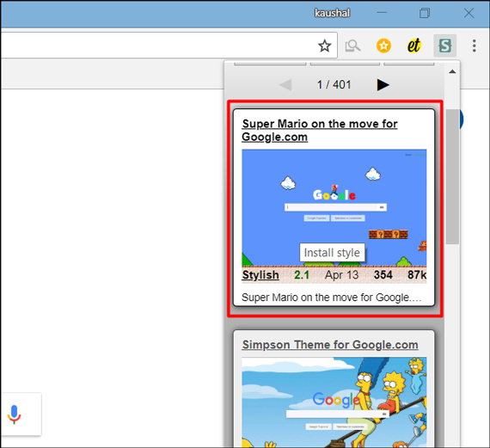Open the yellow 'et' extension
The width and height of the screenshot is (490, 448).
pyautogui.click(x=414, y=46)
